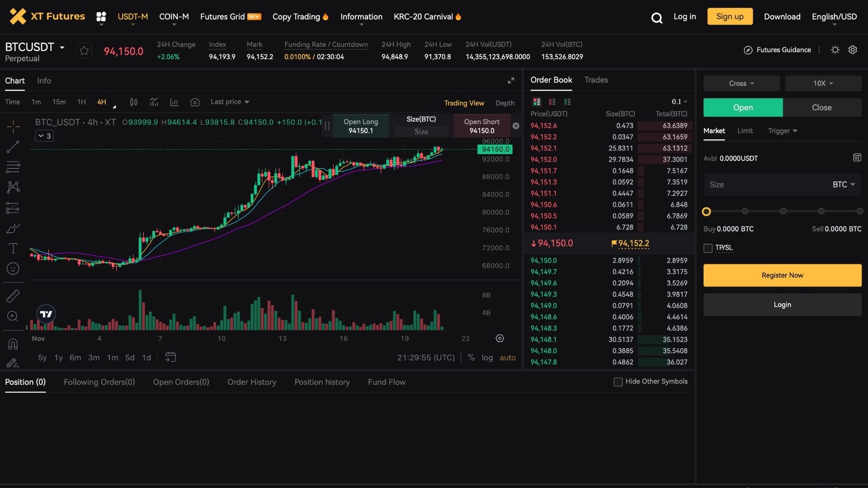Take a chart snapshot with the camera icon
868x488 pixels.
(195, 102)
